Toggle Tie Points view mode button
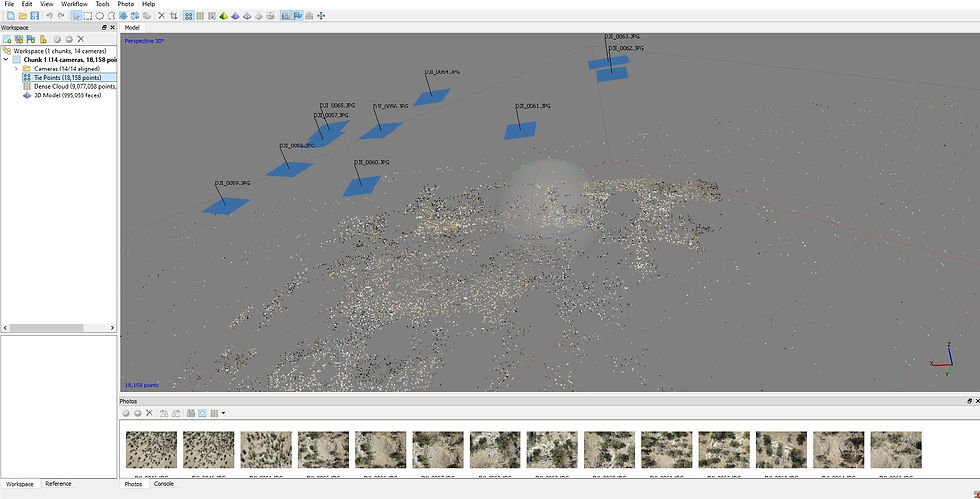This screenshot has height=499, width=980. tap(188, 16)
